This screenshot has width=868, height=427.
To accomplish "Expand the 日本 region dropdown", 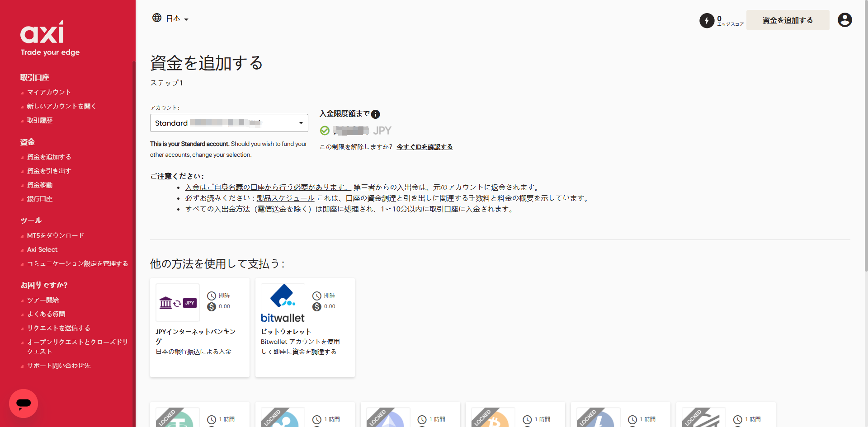I will [x=177, y=19].
